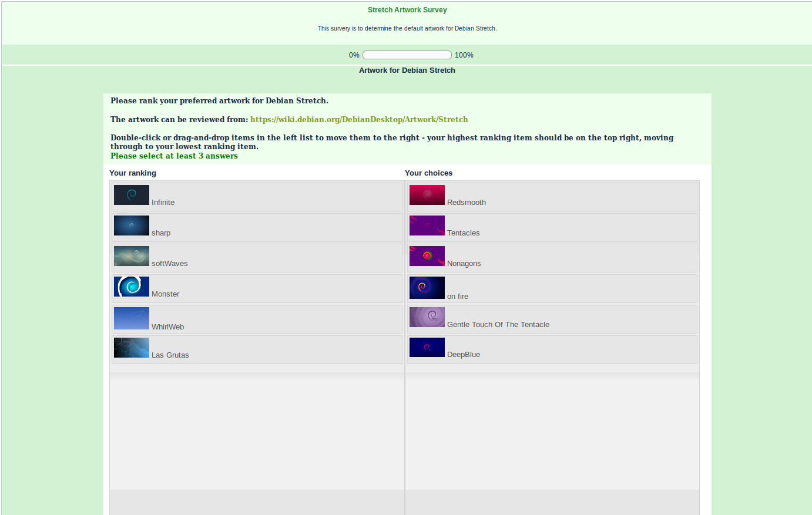Select the 'Nonagons' label text
This screenshot has height=515, width=812.
(464, 264)
